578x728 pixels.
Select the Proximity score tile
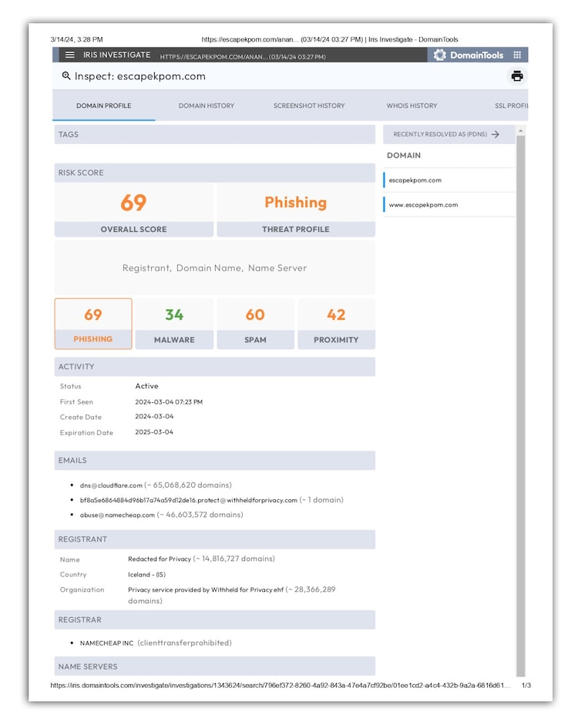click(336, 324)
